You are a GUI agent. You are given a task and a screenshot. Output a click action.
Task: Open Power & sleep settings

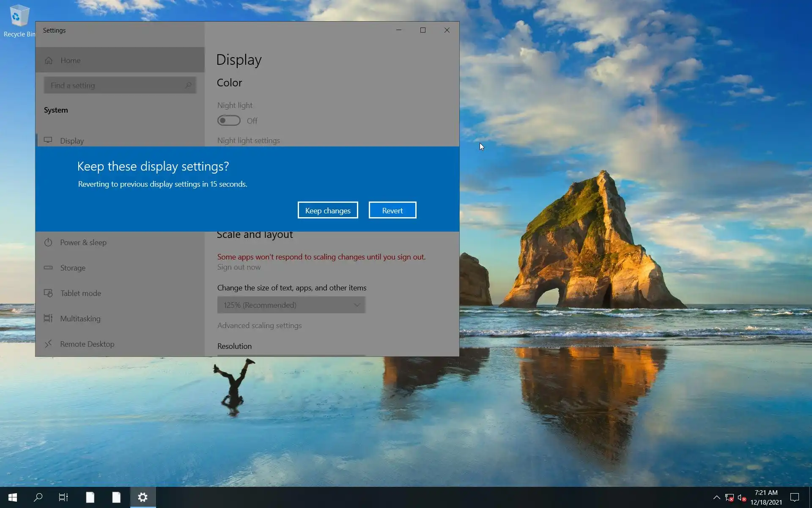[x=83, y=243]
